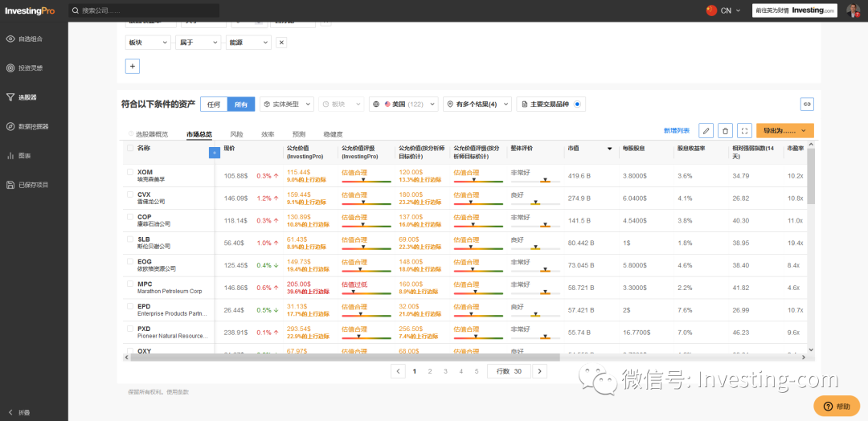
Task: Open 数据挖掘器 data explorer in sidebar
Action: click(32, 126)
